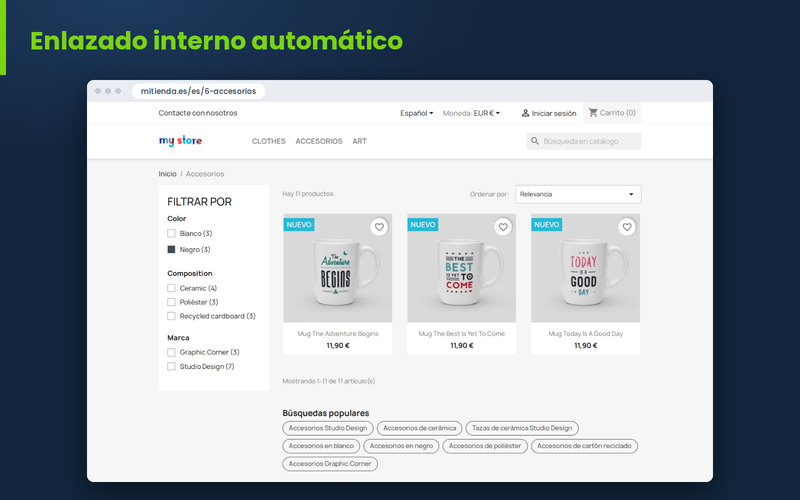Screen dimensions: 800x500
Task: Expand the Relevancia sort dropdown
Action: (578, 194)
